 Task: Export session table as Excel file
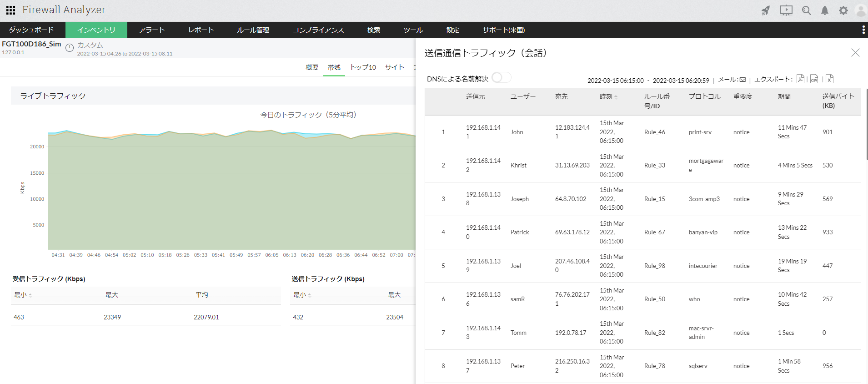829,79
